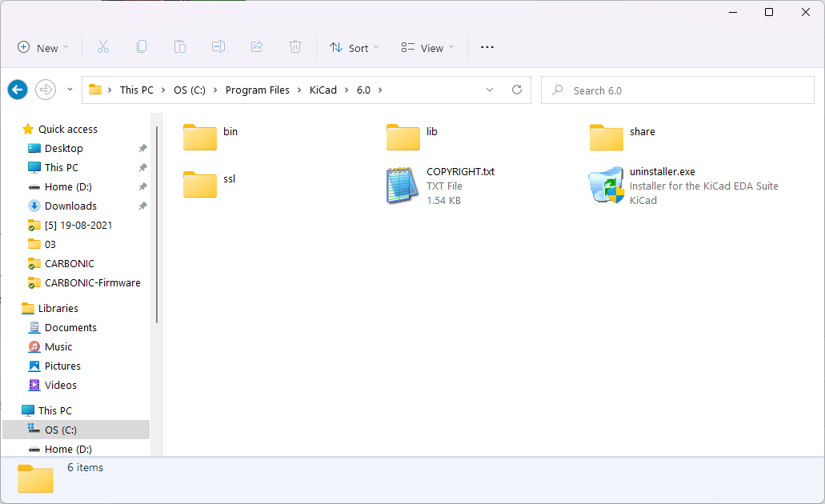Screen dimensions: 825x504
Task: Click the folder icon in address bar
Action: tap(95, 90)
